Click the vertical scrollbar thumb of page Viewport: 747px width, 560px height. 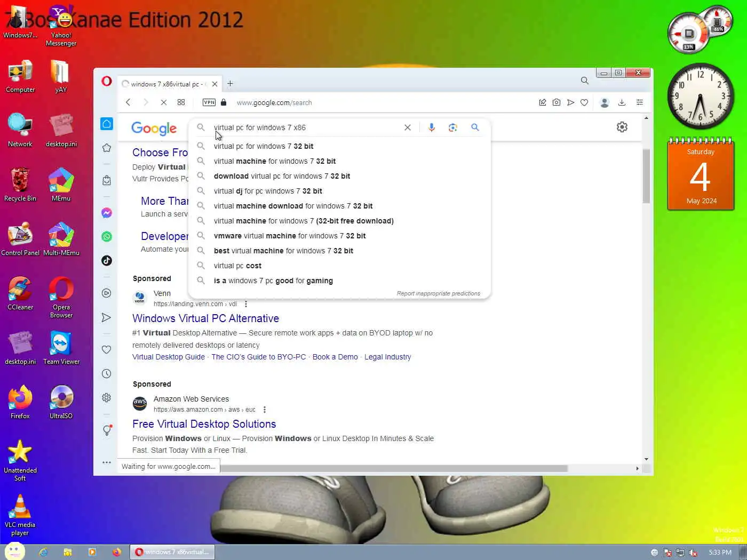pyautogui.click(x=646, y=176)
